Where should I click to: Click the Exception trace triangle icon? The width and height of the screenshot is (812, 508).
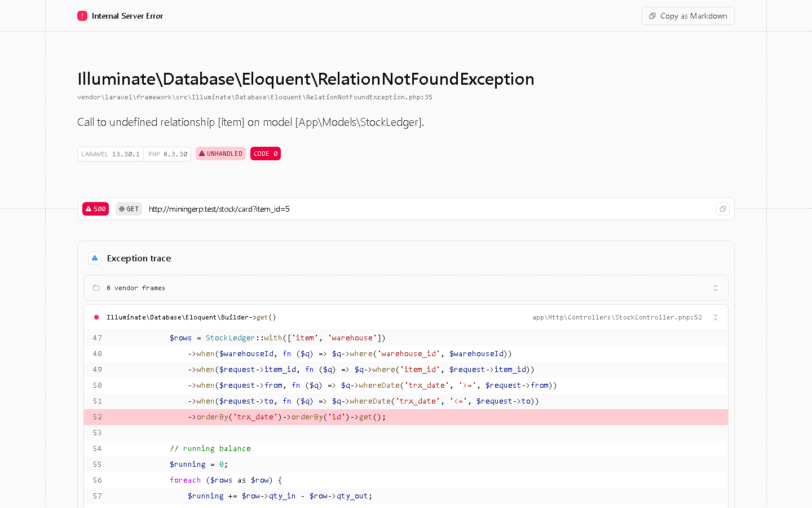click(95, 258)
